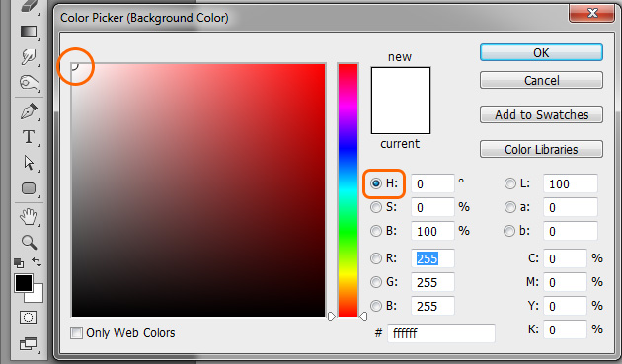Click Add to Swatches button
The image size is (622, 364).
point(541,115)
